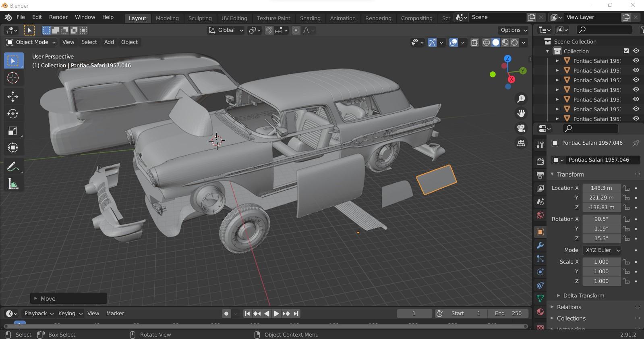This screenshot has height=339, width=644.
Task: Jump to the timeline end frame
Action: (x=296, y=314)
